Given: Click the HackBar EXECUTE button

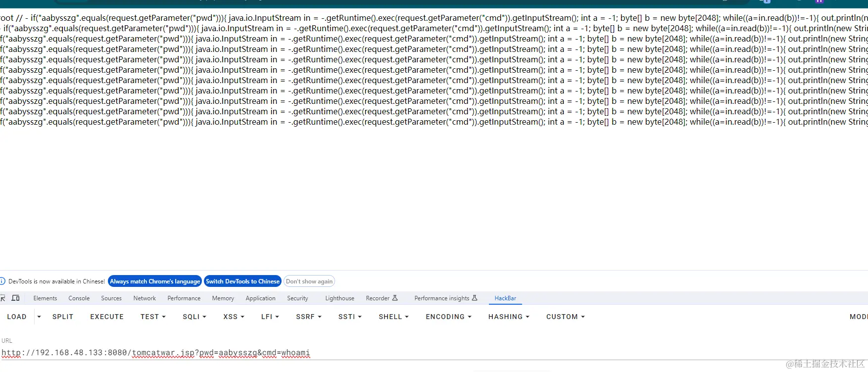Looking at the screenshot, I should tap(107, 317).
